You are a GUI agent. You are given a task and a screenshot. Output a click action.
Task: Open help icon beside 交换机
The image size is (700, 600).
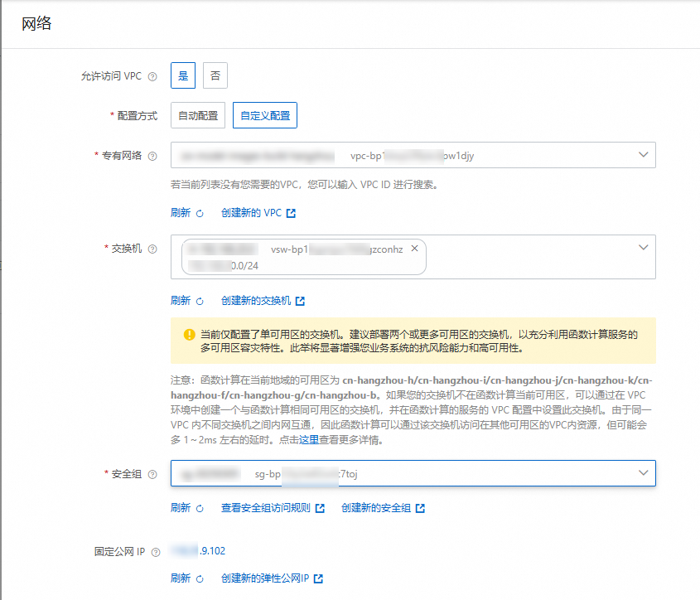(152, 249)
